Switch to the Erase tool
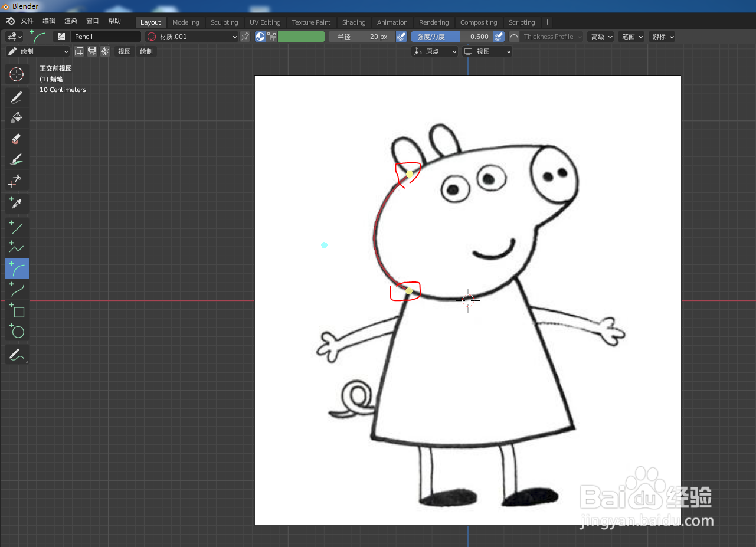The width and height of the screenshot is (756, 547). [x=17, y=139]
